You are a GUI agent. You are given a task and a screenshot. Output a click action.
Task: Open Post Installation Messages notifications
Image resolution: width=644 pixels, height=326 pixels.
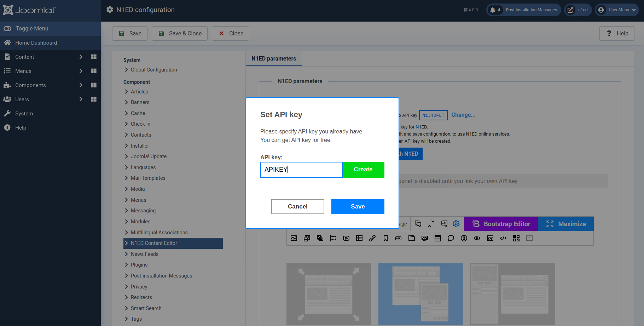coord(523,10)
